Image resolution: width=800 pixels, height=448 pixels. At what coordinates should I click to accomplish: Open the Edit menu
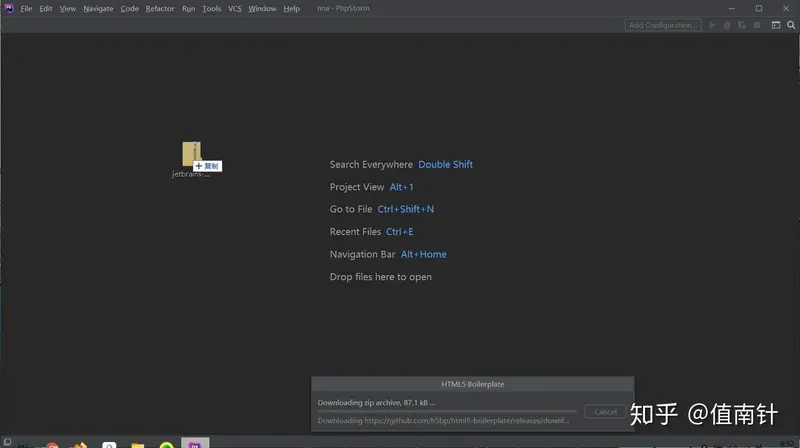(x=46, y=9)
